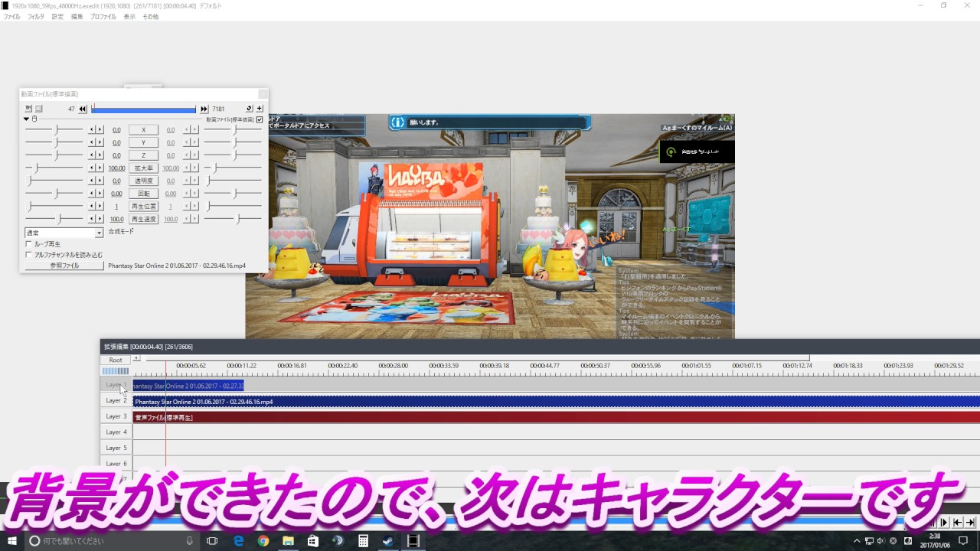This screenshot has height=551, width=980.
Task: Jump to the end frame with forward arrows
Action: pyautogui.click(x=204, y=109)
